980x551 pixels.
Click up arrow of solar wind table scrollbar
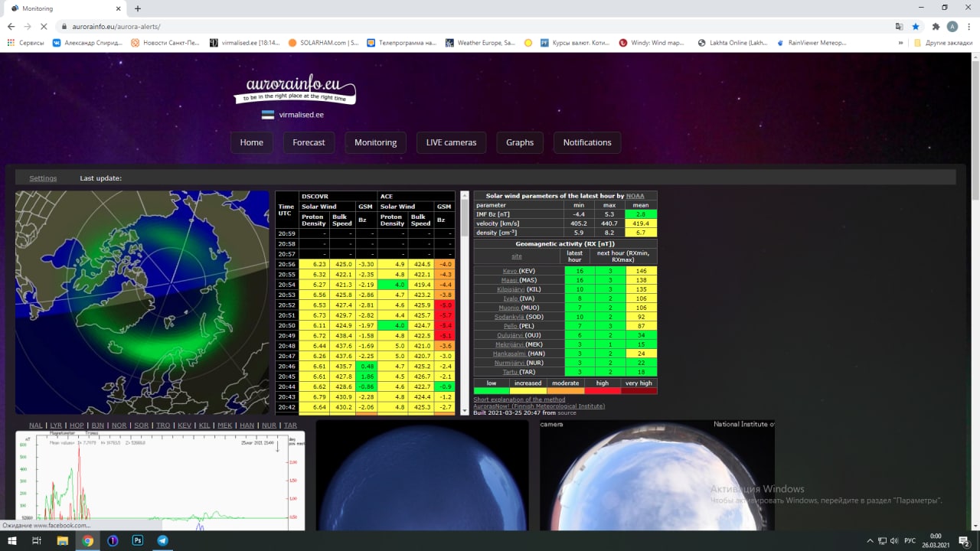[464, 196]
